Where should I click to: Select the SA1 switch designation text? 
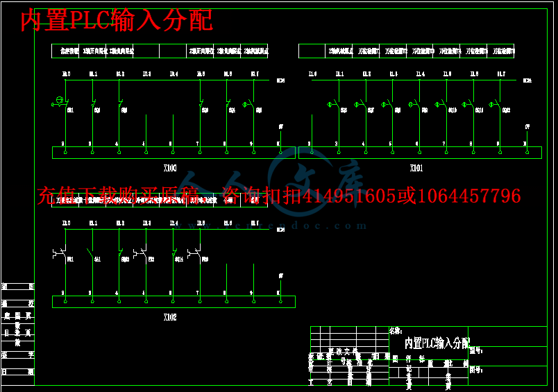[97, 259]
